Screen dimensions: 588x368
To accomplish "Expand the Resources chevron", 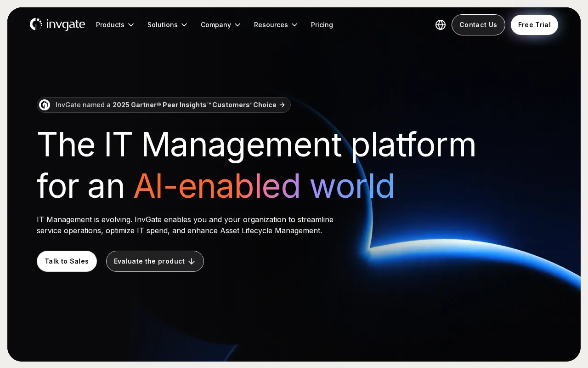I will point(294,25).
